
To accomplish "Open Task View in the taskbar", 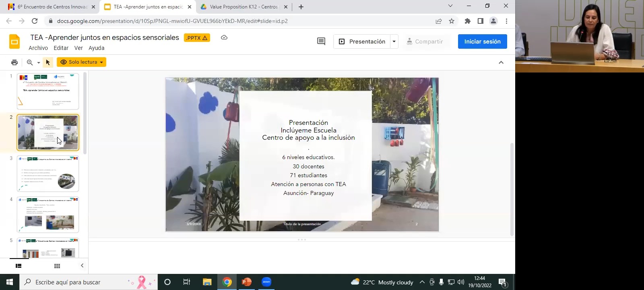I will pos(187,282).
